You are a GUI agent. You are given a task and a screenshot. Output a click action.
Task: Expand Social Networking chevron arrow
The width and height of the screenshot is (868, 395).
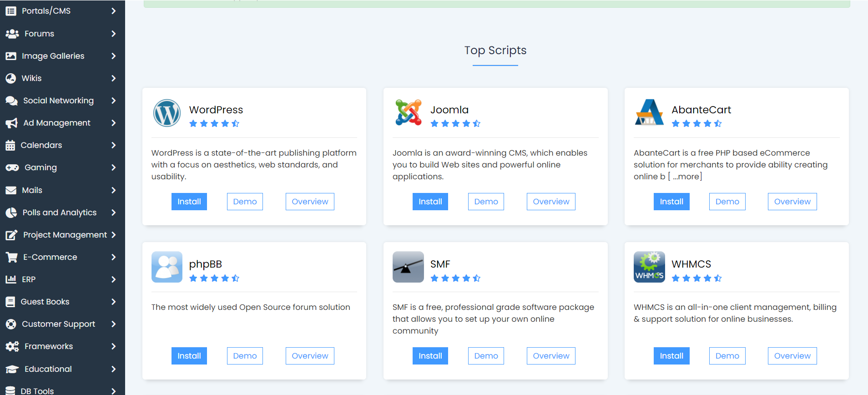click(x=114, y=101)
